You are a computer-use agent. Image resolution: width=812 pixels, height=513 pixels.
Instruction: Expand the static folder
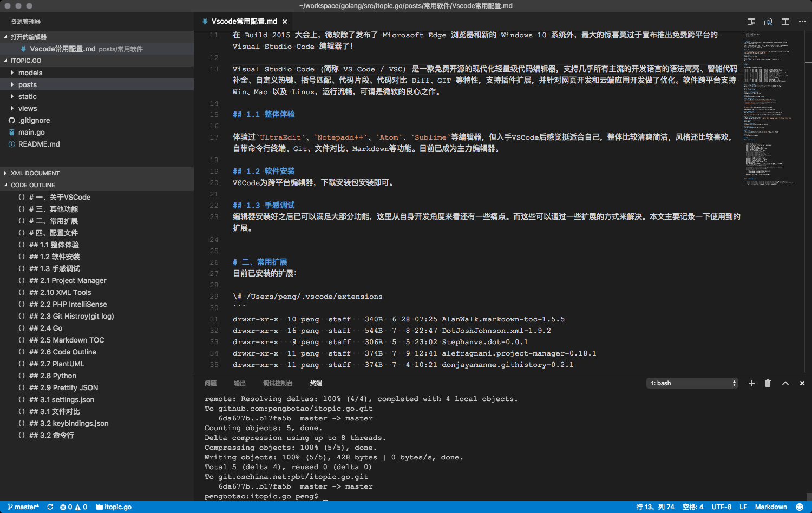[x=12, y=96]
